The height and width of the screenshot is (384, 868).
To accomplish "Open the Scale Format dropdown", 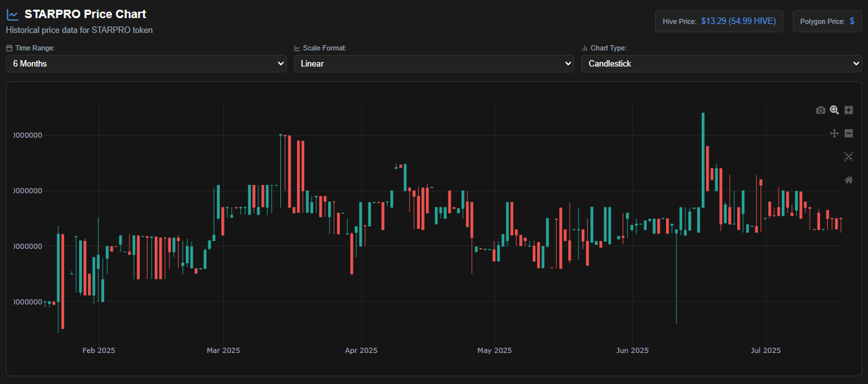I will point(433,64).
